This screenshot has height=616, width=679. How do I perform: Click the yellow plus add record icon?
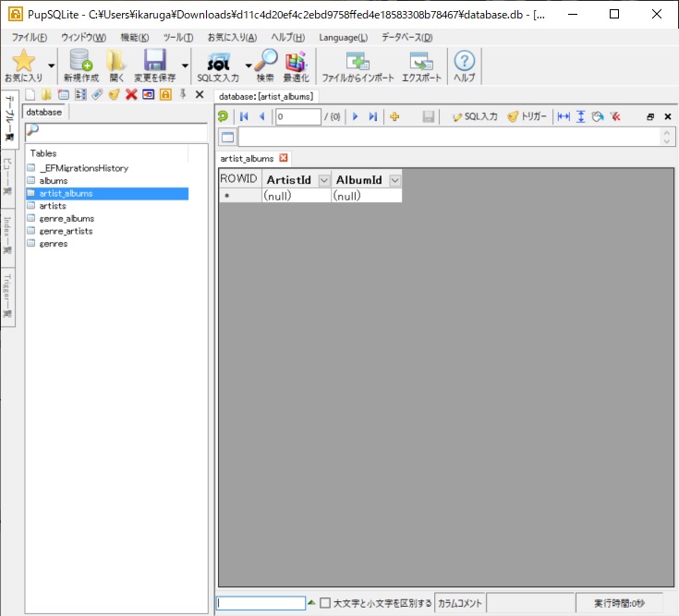[394, 116]
